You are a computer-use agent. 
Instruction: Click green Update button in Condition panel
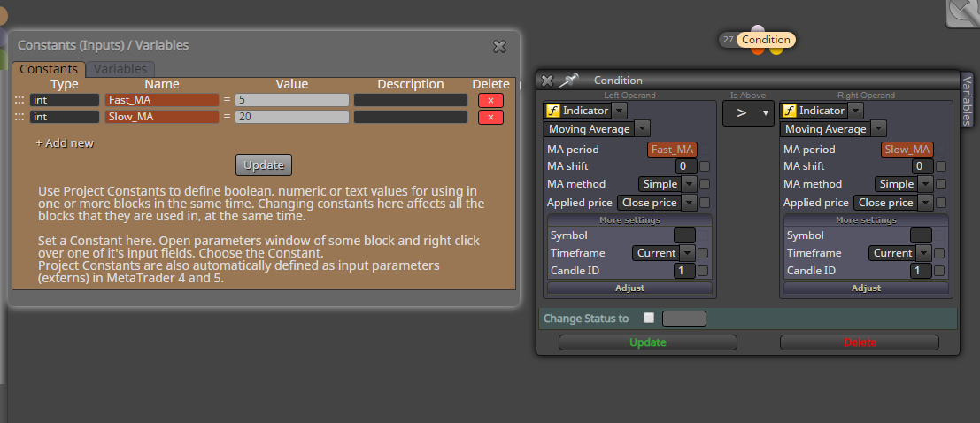pyautogui.click(x=647, y=342)
